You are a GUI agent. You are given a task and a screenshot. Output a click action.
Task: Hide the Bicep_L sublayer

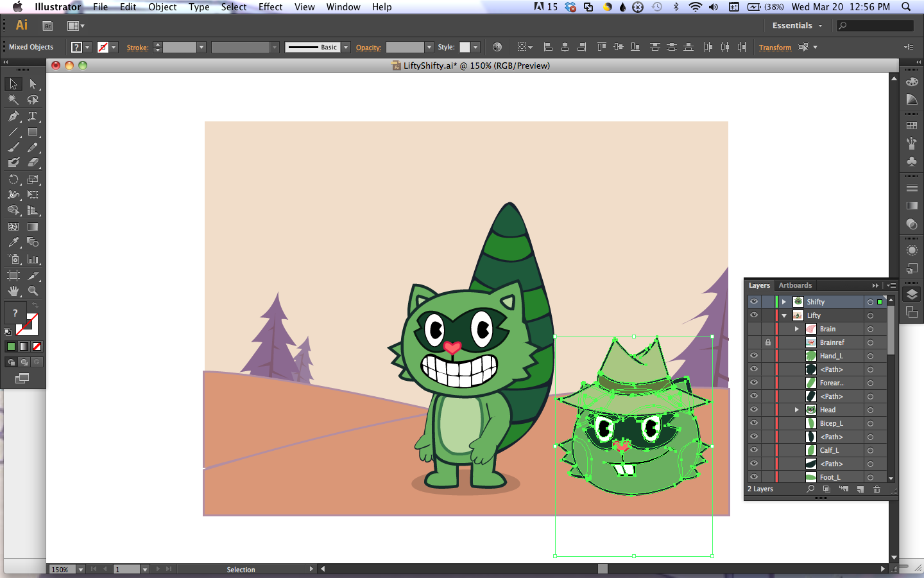[x=754, y=423]
